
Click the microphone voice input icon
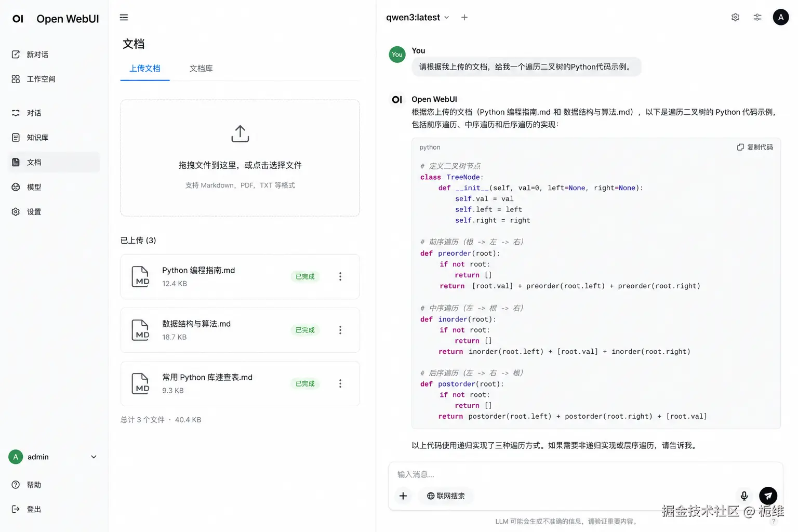click(x=744, y=496)
